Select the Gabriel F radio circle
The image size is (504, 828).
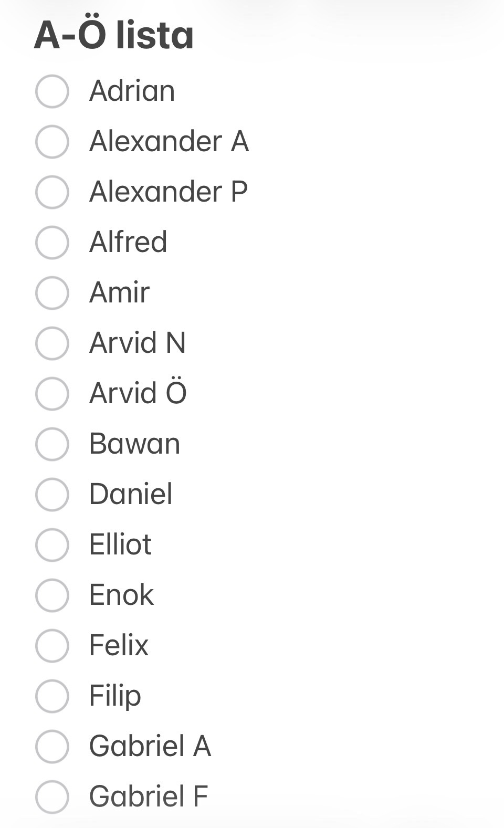click(x=52, y=797)
